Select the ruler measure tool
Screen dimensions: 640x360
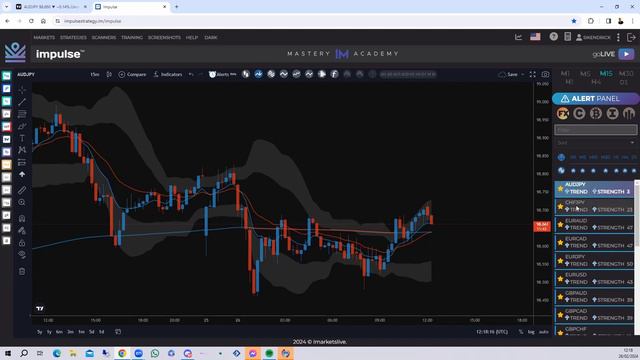tap(22, 190)
